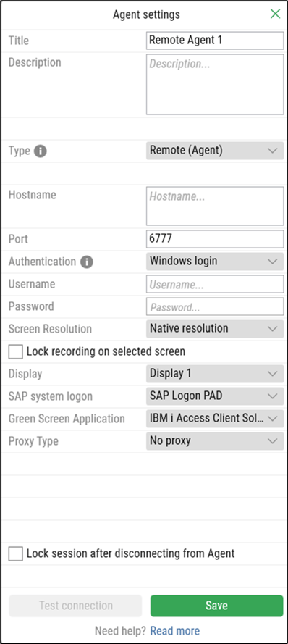Click the Test connection button
288x644 pixels.
tap(75, 606)
